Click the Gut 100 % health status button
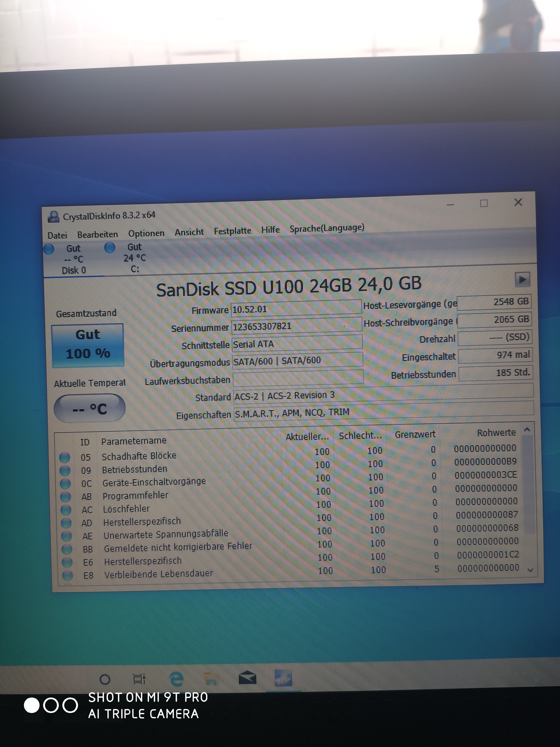The width and height of the screenshot is (560, 747). 88,345
